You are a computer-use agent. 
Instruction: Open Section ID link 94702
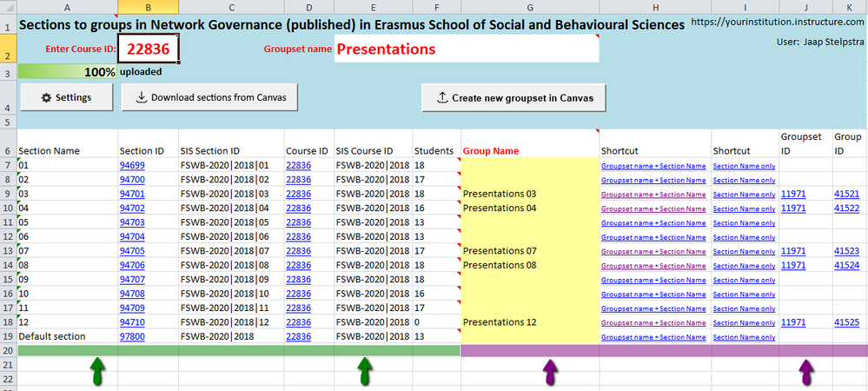point(132,209)
